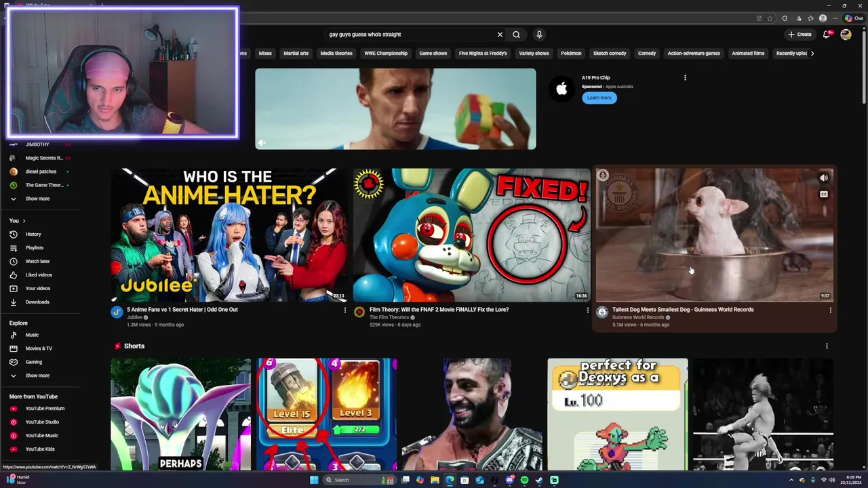The image size is (868, 488).
Task: Open YouTube Premium link
Action: [45, 409]
